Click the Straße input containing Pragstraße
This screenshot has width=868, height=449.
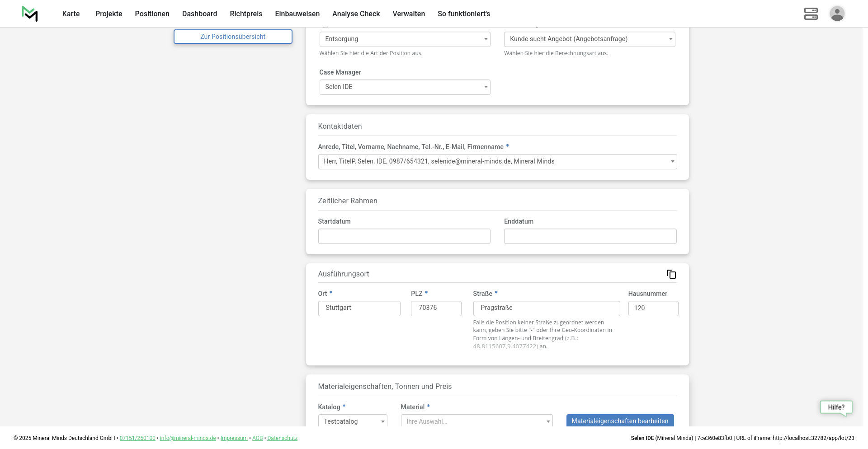click(546, 308)
